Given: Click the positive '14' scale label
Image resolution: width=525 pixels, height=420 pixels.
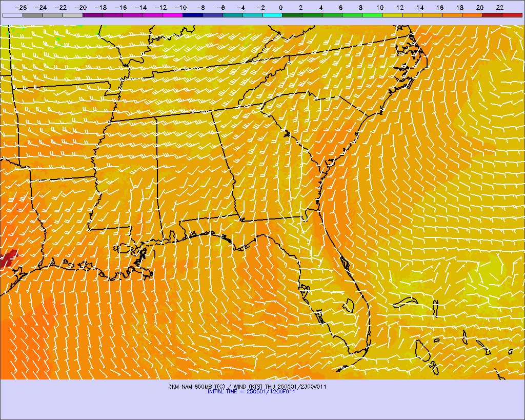Looking at the screenshot, I should (x=420, y=8).
